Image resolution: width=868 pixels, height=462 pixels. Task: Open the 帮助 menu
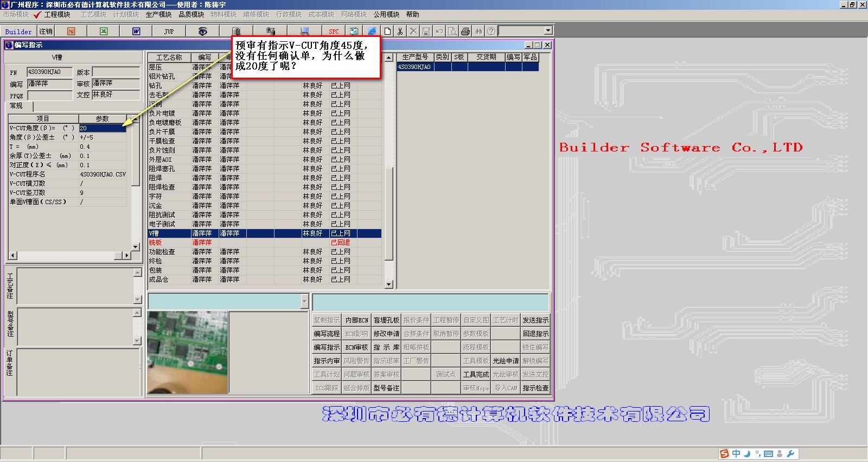[x=413, y=15]
